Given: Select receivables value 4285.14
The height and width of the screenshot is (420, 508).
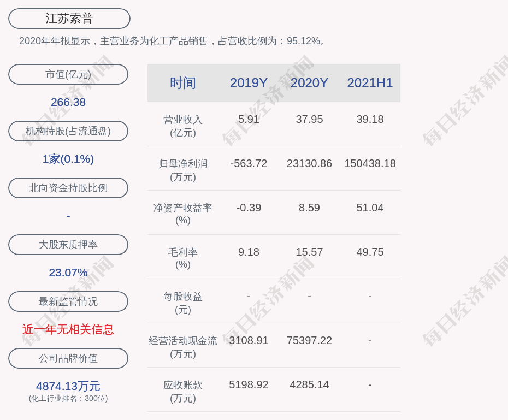Looking at the screenshot, I should 309,384.
